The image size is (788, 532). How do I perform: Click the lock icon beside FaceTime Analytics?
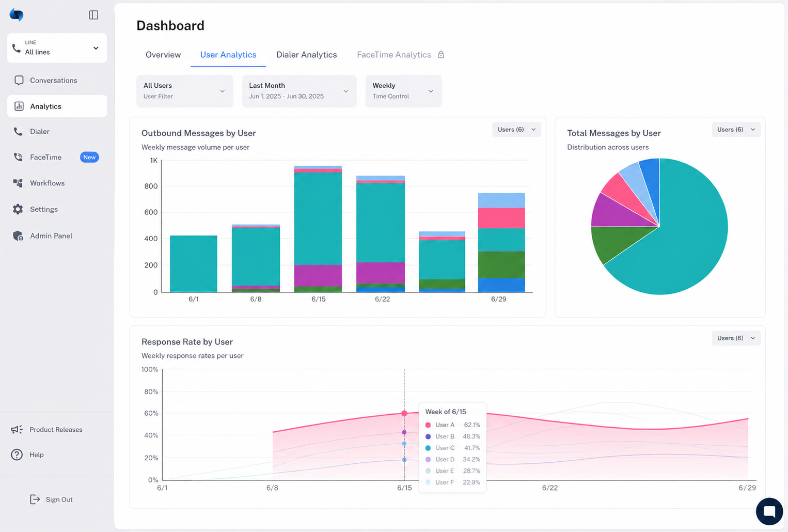pyautogui.click(x=441, y=54)
